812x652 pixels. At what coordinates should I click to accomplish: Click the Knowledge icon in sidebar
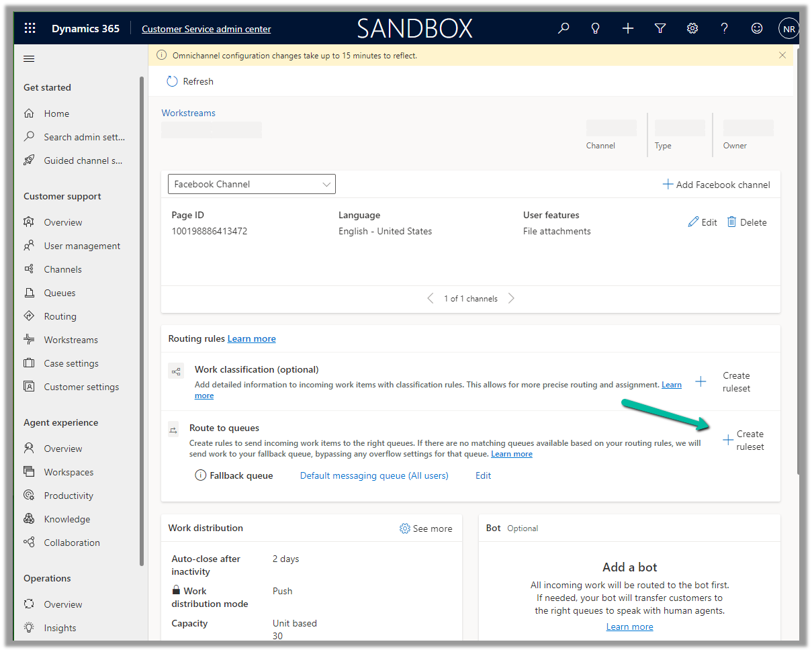pyautogui.click(x=29, y=519)
